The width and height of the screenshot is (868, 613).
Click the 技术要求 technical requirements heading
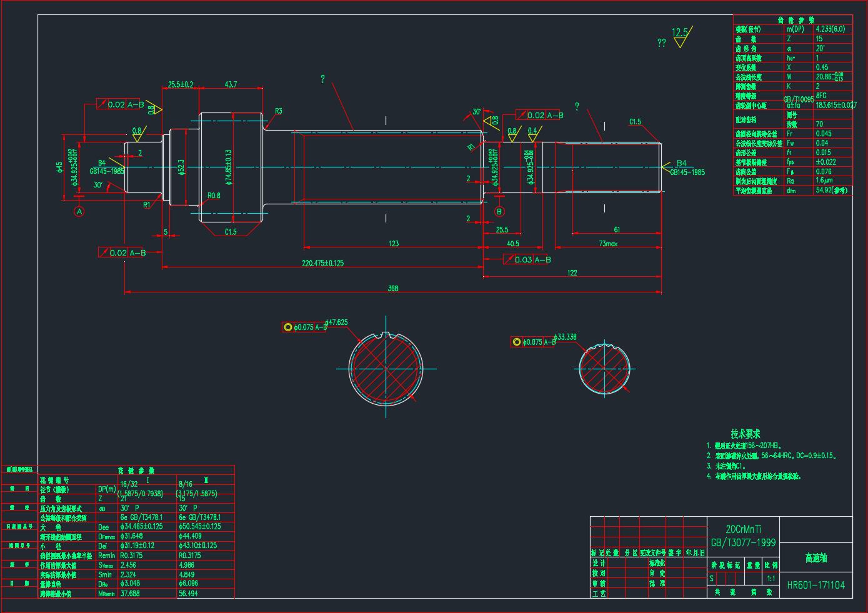click(746, 434)
